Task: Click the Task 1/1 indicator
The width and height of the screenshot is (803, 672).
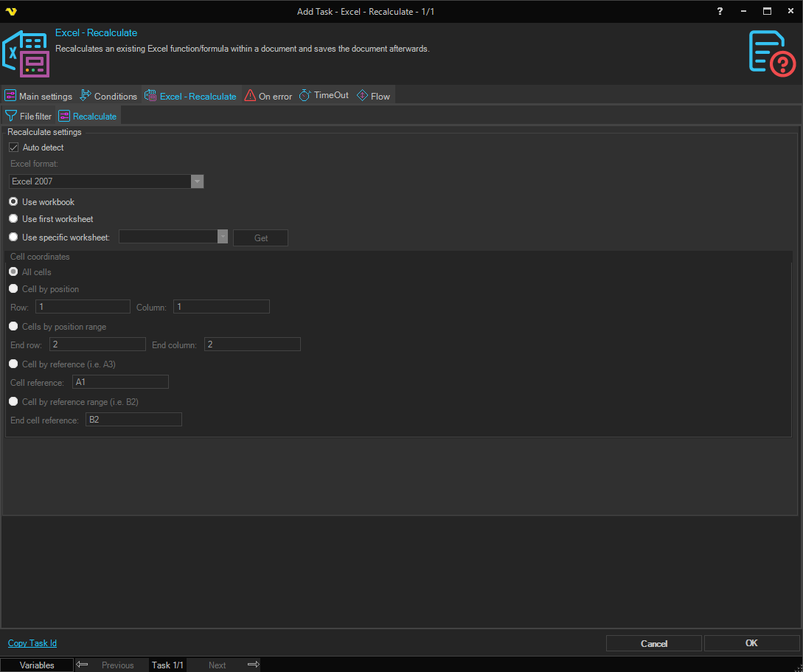Action: (167, 665)
